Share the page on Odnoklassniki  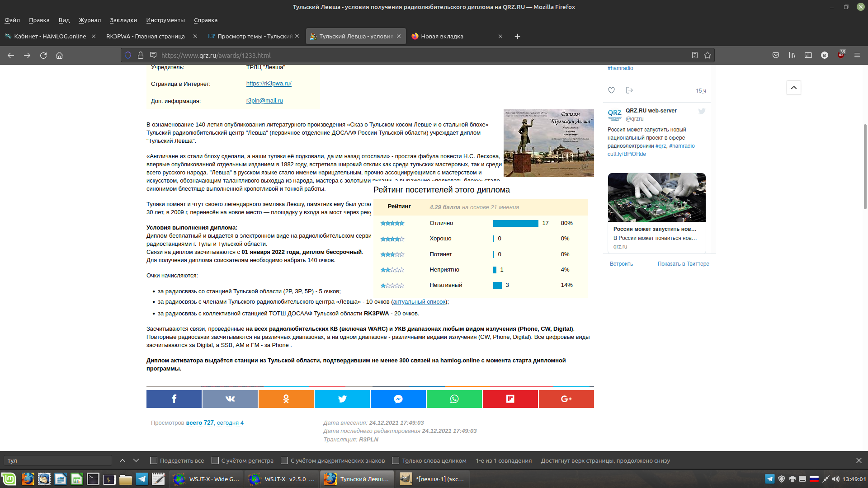286,399
